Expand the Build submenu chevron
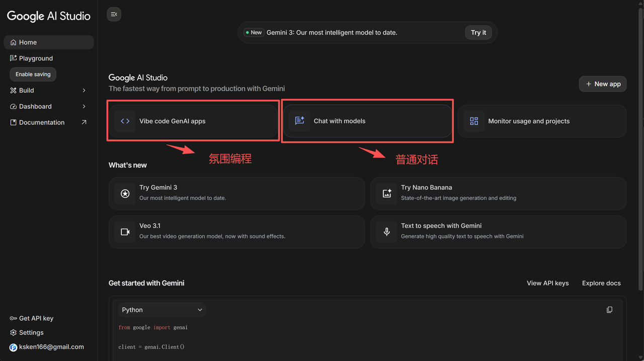Viewport: 644px width, 361px height. pyautogui.click(x=84, y=91)
